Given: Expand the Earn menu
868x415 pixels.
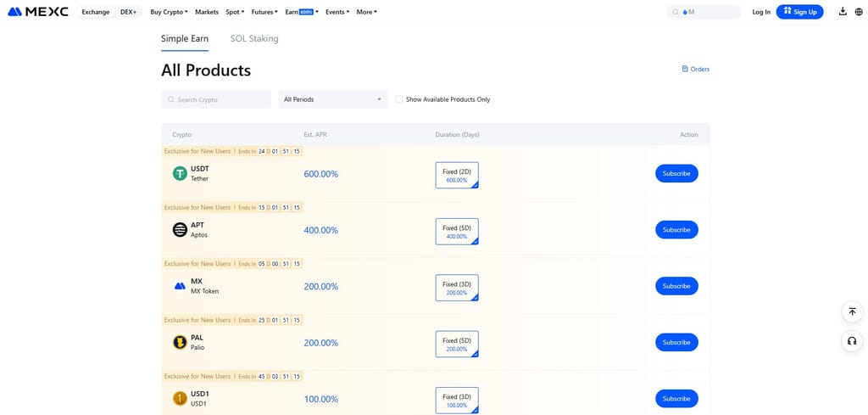Looking at the screenshot, I should pyautogui.click(x=302, y=12).
